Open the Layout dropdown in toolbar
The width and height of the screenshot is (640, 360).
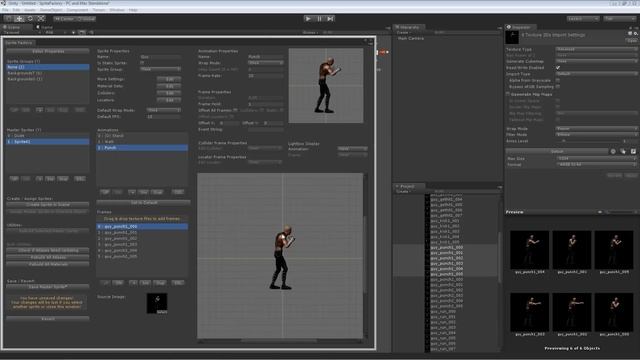click(x=620, y=19)
